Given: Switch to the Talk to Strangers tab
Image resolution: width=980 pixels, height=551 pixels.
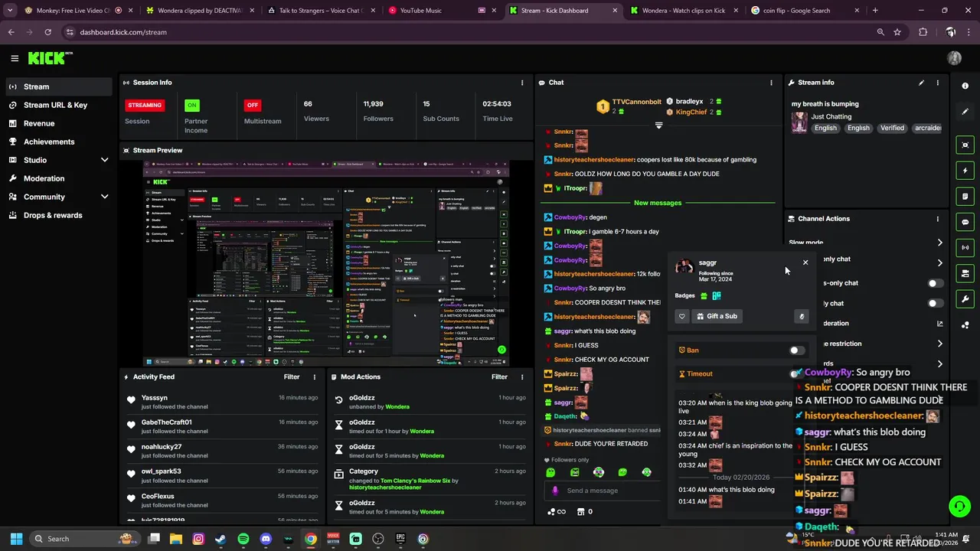Looking at the screenshot, I should point(320,11).
